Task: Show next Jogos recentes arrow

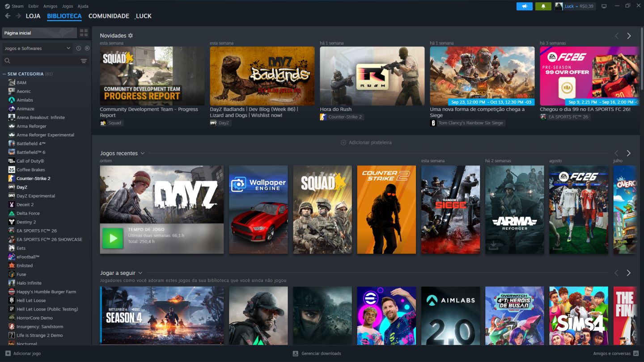Action: 629,153
